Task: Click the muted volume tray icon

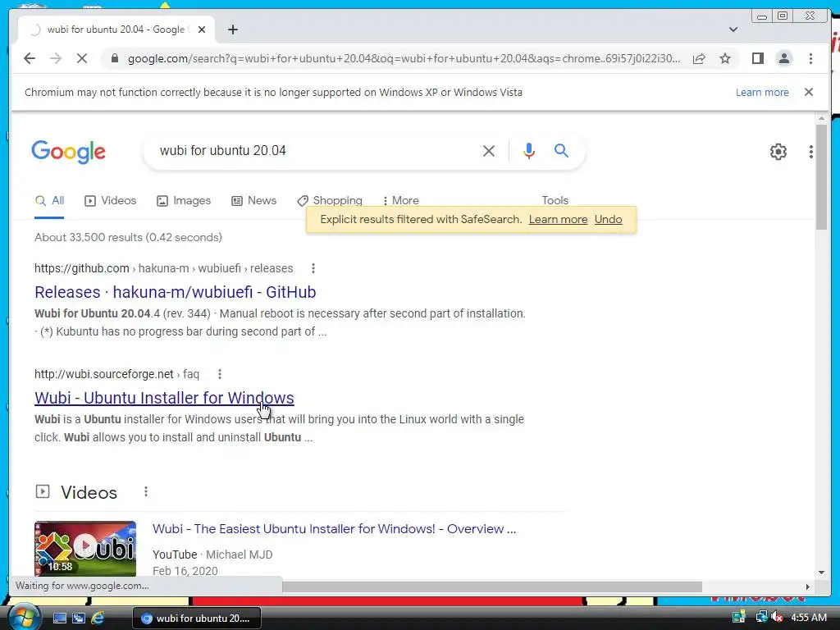Action: click(777, 618)
